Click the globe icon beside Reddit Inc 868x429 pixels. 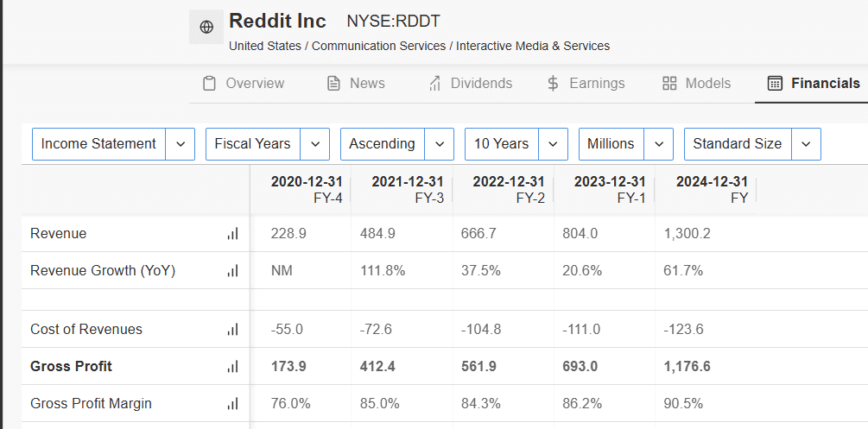[x=206, y=27]
